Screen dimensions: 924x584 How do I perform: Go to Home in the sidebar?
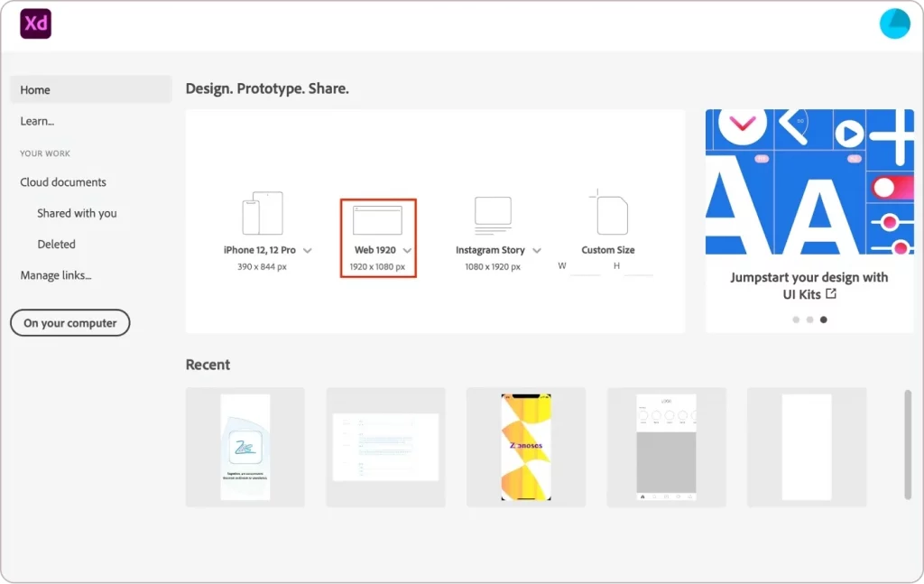point(91,89)
